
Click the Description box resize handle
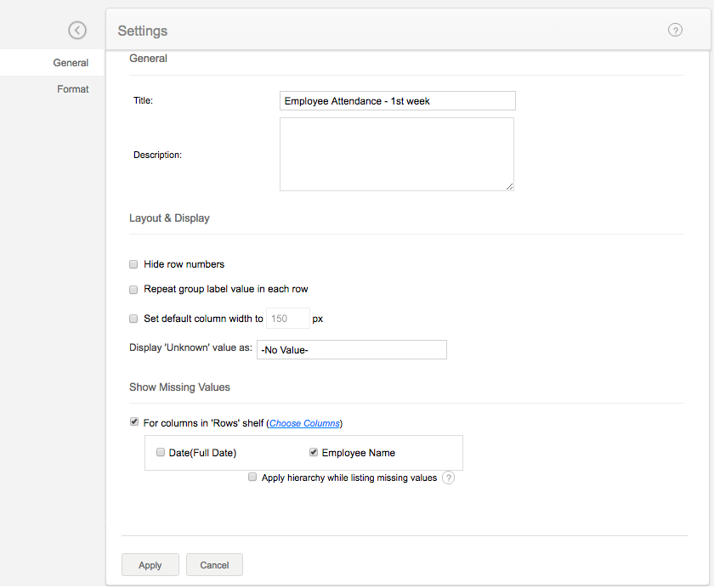[x=509, y=186]
